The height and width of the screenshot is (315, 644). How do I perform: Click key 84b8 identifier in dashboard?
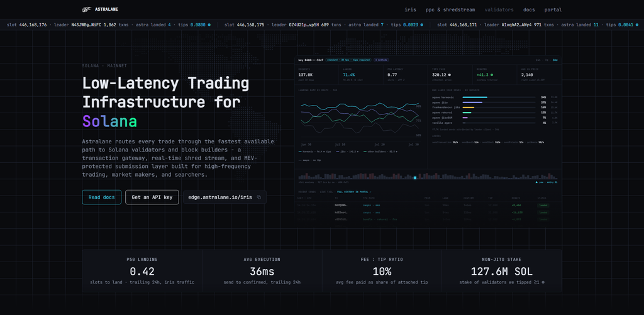pos(311,60)
